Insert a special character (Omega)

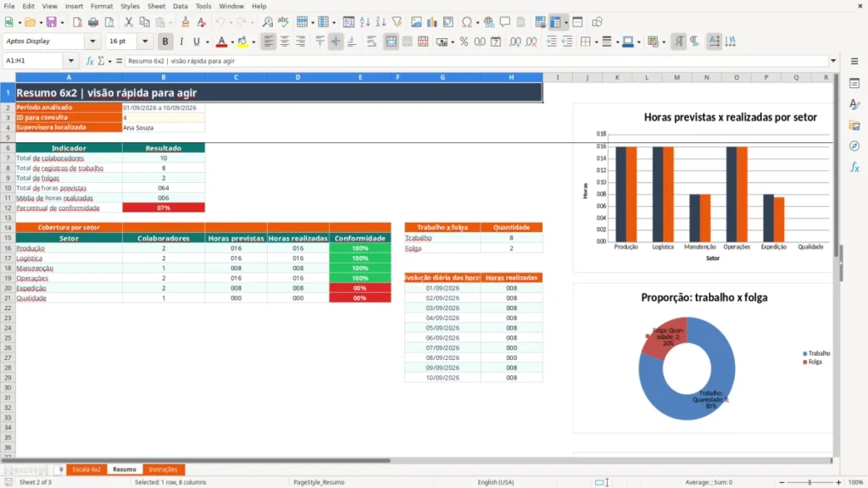coord(467,22)
